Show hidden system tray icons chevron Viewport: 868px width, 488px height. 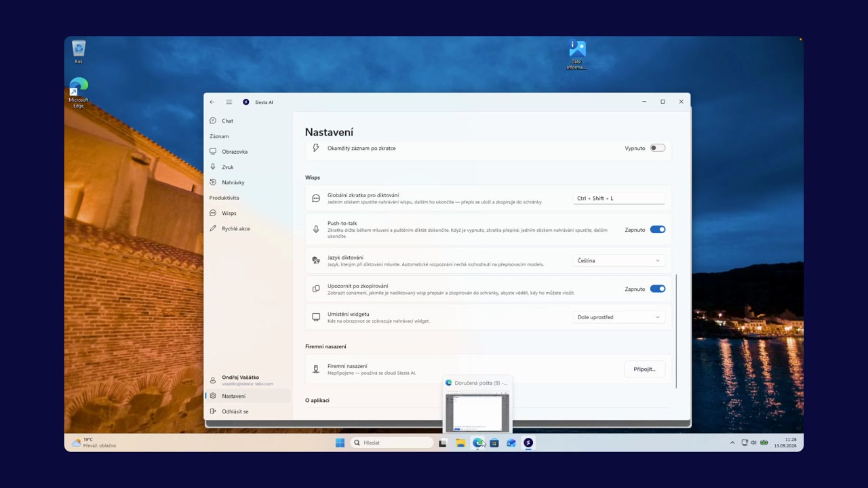[x=732, y=443]
